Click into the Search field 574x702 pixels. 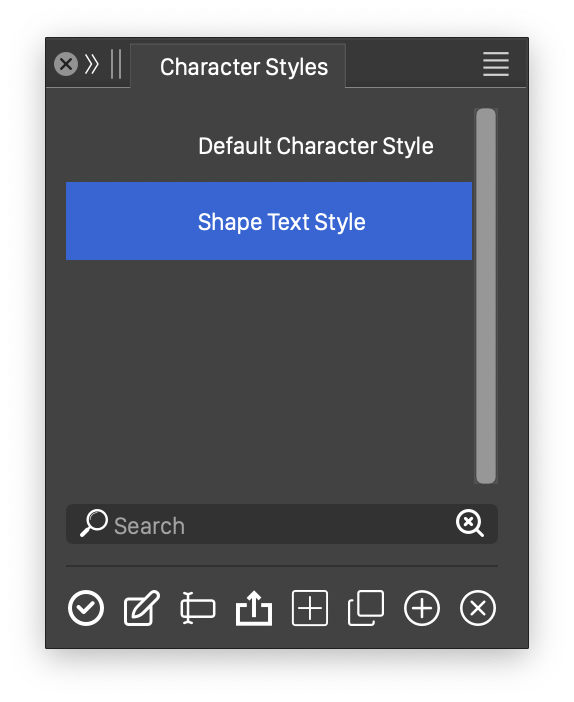tap(282, 524)
